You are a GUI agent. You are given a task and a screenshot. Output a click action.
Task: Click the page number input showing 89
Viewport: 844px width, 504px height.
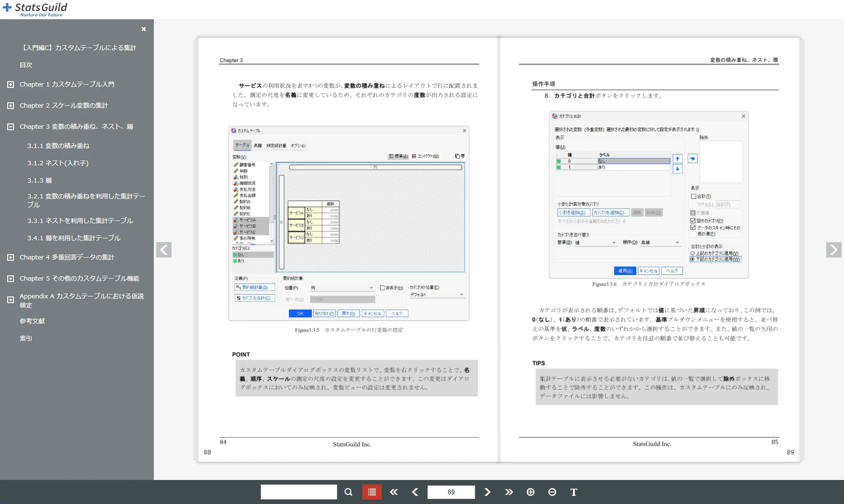coord(450,492)
